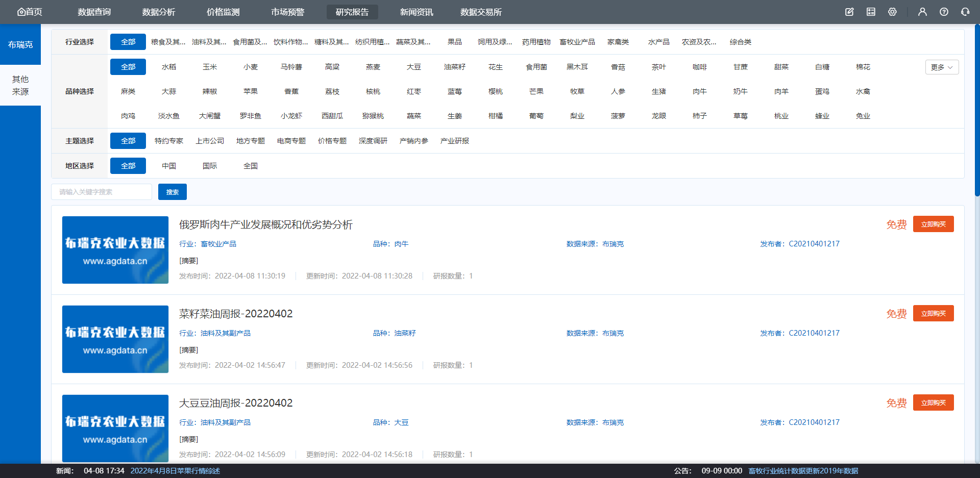
Task: Open the 数据分析 menu
Action: tap(159, 12)
